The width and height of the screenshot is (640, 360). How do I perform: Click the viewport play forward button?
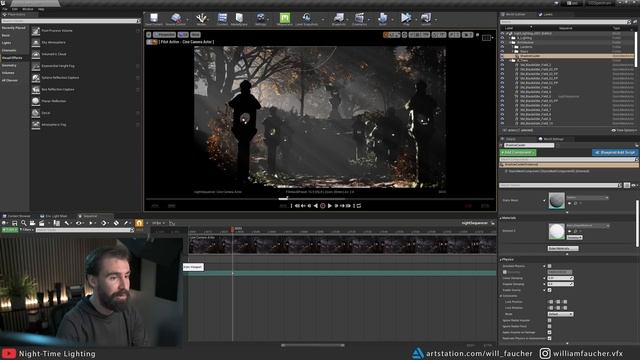point(330,206)
